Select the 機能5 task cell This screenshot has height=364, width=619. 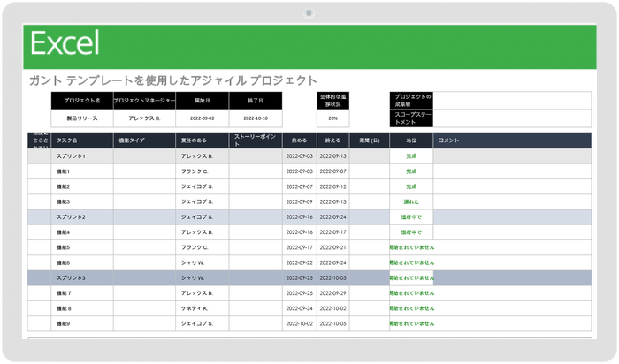coord(82,247)
